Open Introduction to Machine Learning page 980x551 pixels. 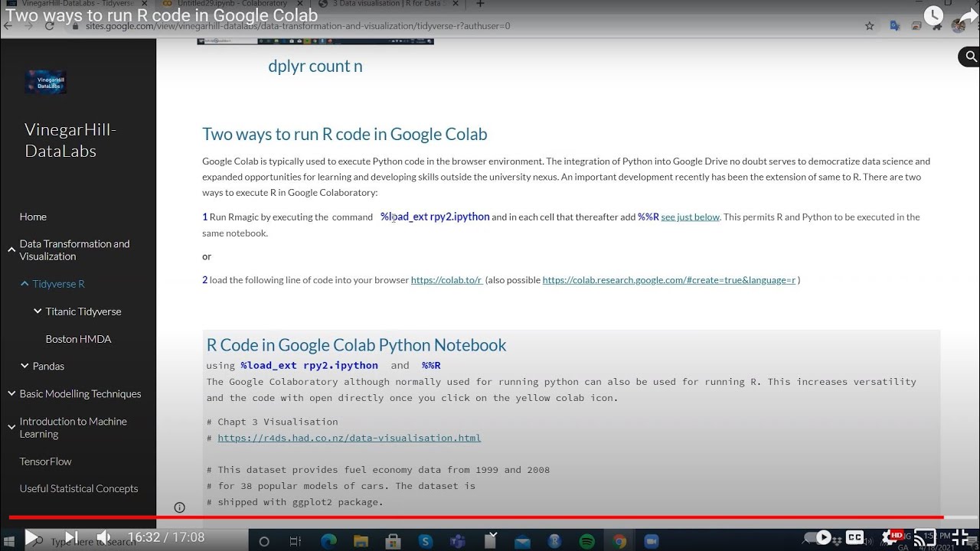pos(73,428)
